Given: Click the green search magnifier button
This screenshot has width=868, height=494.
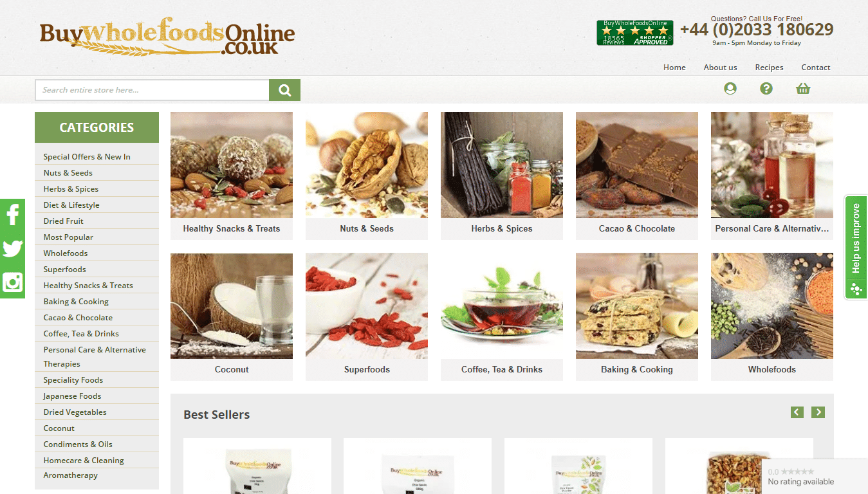Looking at the screenshot, I should (x=284, y=90).
